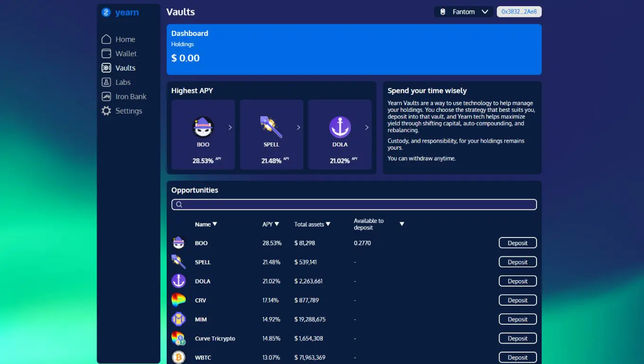Focus the Opportunities search field

pyautogui.click(x=354, y=205)
